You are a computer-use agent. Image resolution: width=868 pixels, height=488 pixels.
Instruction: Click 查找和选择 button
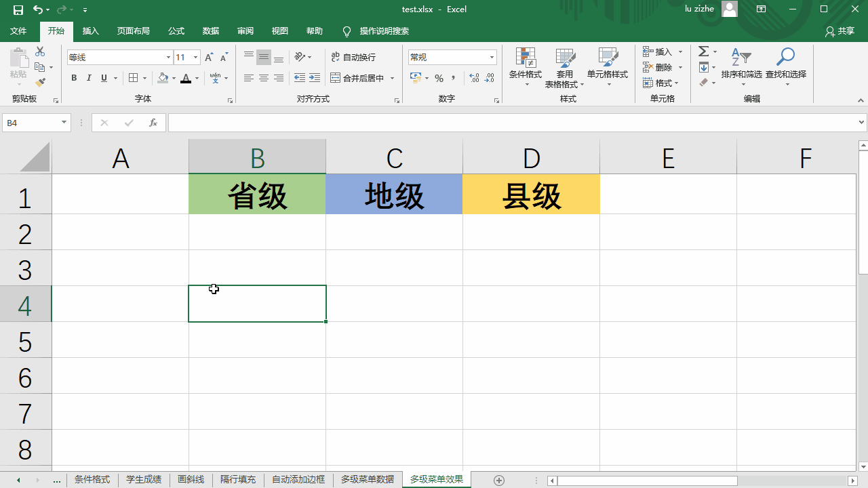tap(786, 66)
